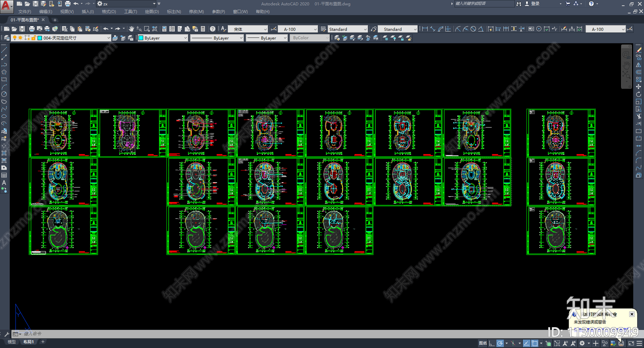Select the Circle tool in draw toolbar
The image size is (644, 348).
point(4,94)
